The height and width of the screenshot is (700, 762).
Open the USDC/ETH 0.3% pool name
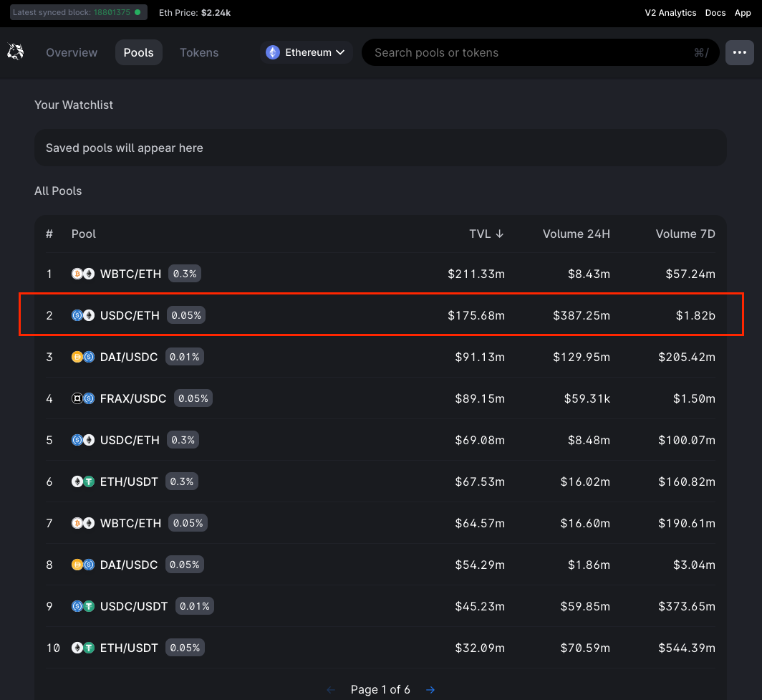(x=130, y=440)
